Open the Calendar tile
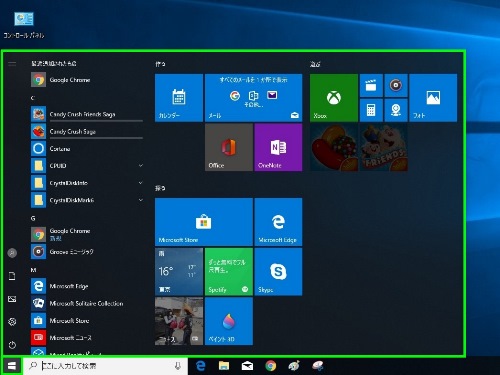The image size is (500, 375). [179, 98]
